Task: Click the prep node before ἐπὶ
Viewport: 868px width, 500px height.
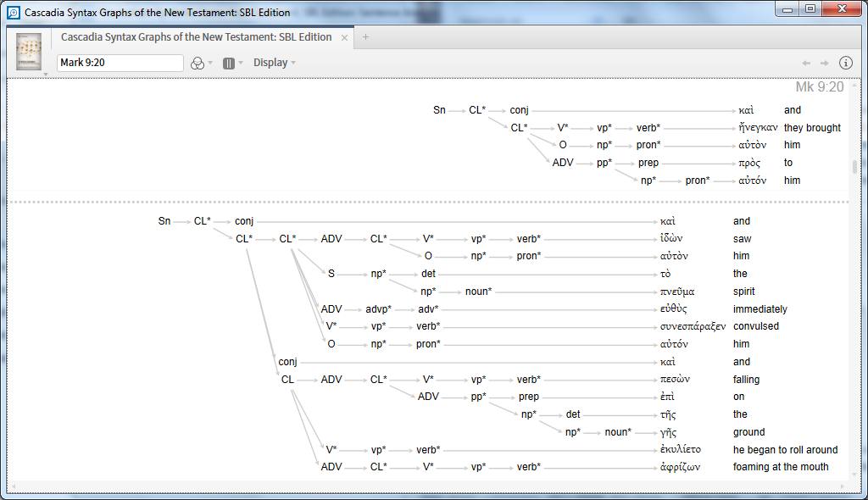Action: 529,397
